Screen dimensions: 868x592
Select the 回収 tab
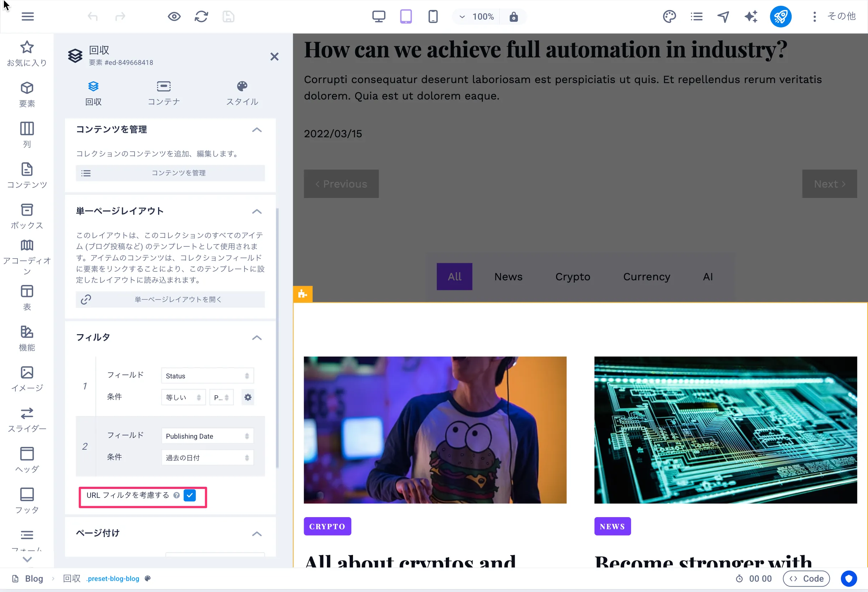point(94,94)
